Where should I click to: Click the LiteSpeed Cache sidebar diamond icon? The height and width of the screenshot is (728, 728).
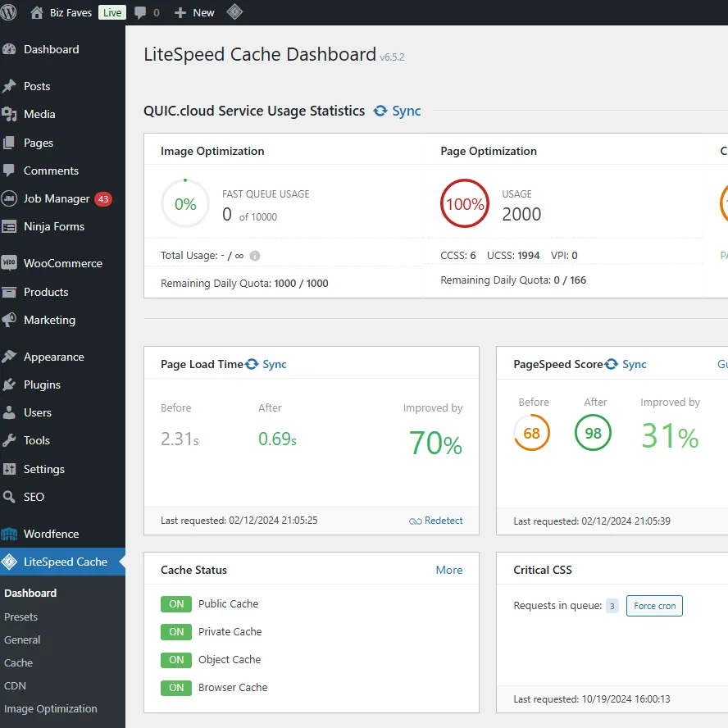(x=9, y=562)
